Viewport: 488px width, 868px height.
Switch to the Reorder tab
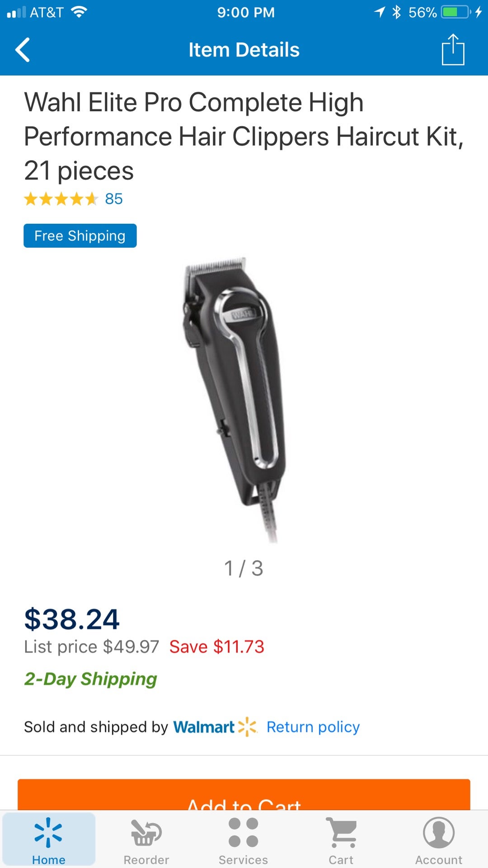click(x=146, y=840)
